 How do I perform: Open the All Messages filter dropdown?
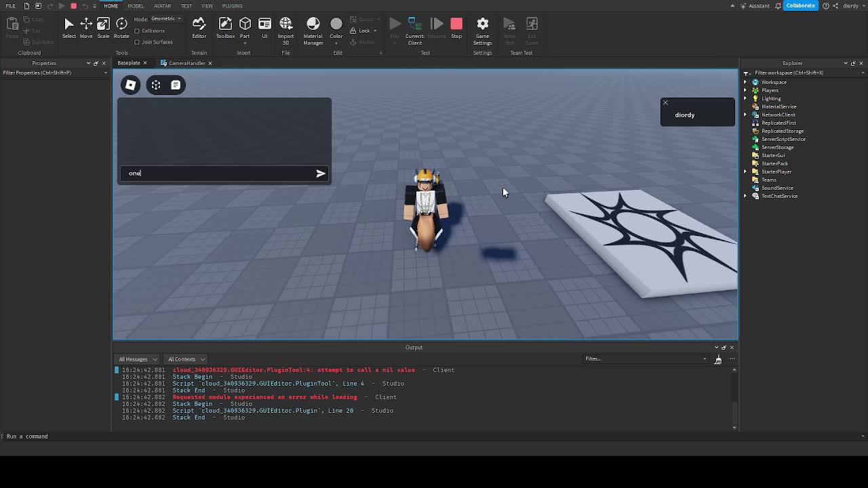coord(138,359)
